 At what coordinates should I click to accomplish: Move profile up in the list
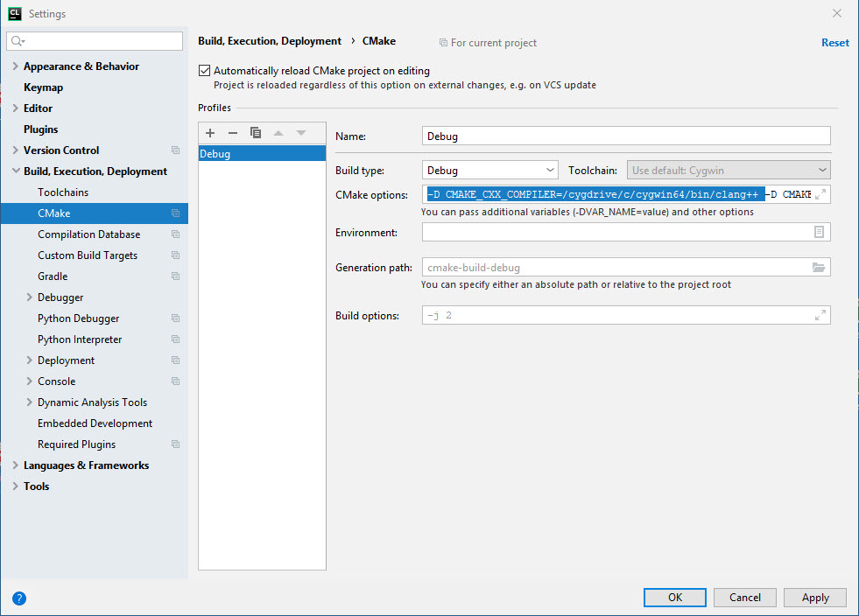point(278,133)
